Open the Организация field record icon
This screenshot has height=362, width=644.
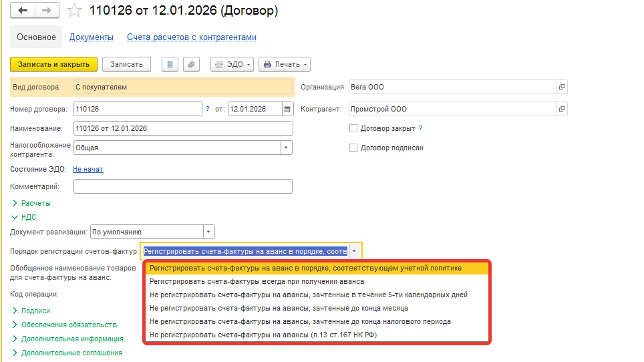(x=562, y=87)
